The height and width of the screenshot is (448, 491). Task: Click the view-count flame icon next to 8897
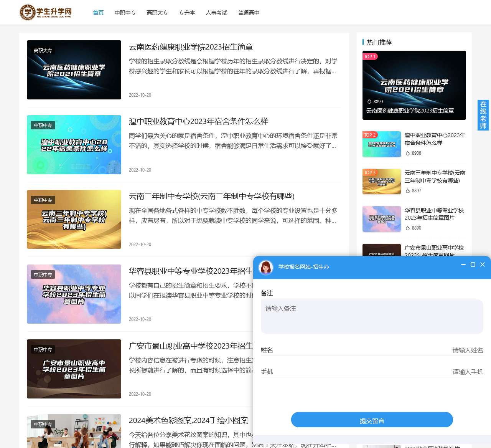(408, 191)
